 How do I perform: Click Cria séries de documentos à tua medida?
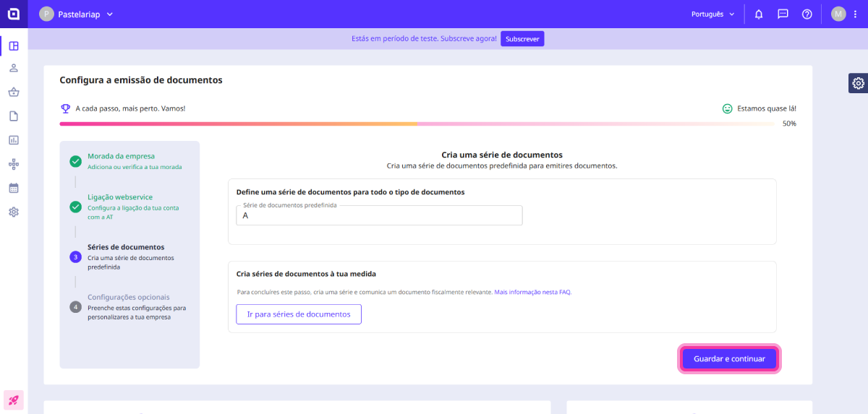(x=306, y=274)
